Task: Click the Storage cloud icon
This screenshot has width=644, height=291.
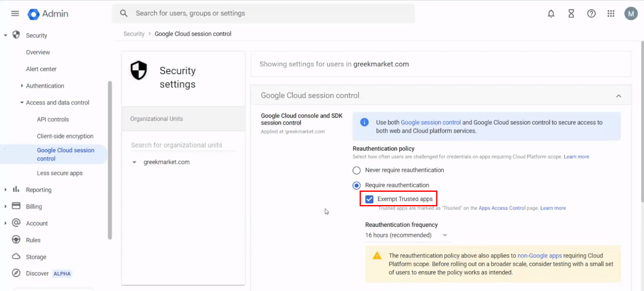Action: pos(16,257)
